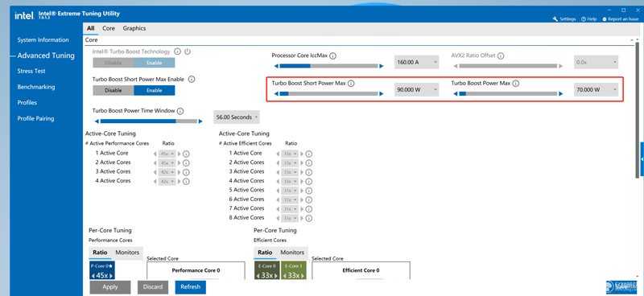Open Profiles in sidebar
Image resolution: width=644 pixels, height=296 pixels.
tap(27, 103)
